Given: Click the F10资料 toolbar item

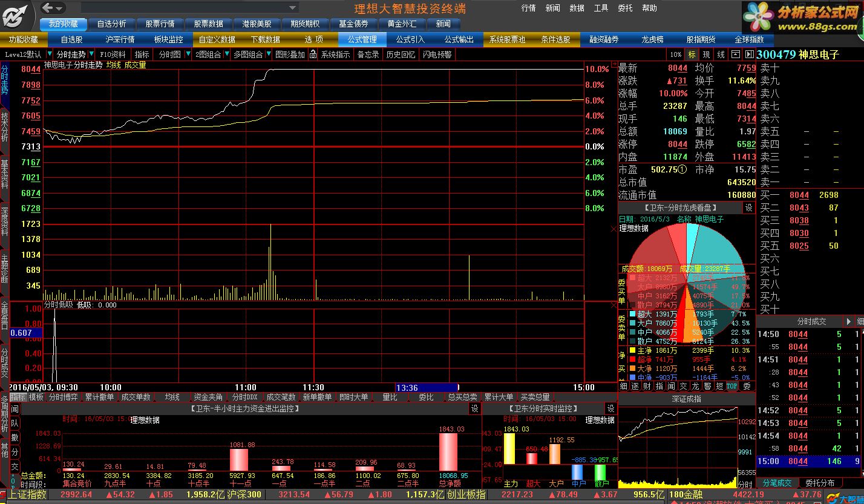Looking at the screenshot, I should coord(113,54).
